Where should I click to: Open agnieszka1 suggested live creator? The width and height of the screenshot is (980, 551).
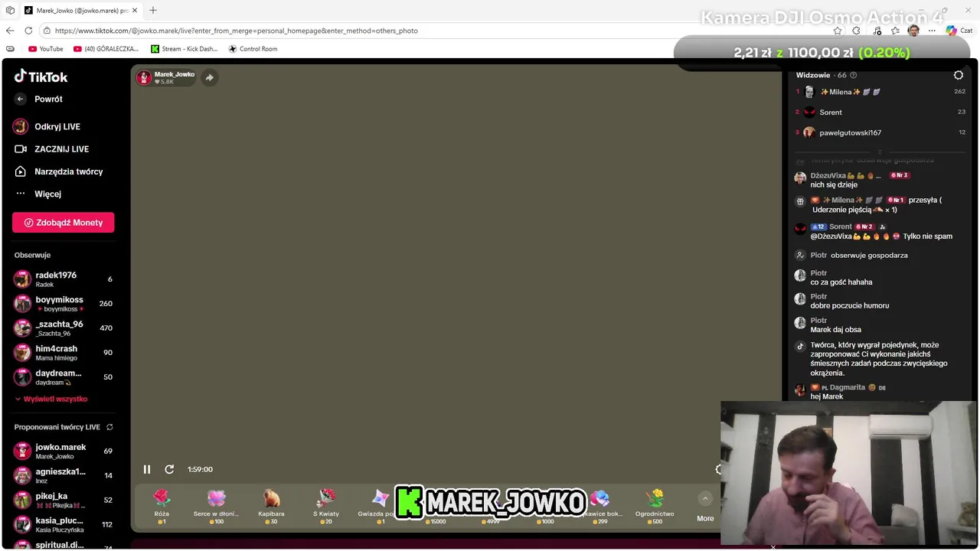point(64,475)
